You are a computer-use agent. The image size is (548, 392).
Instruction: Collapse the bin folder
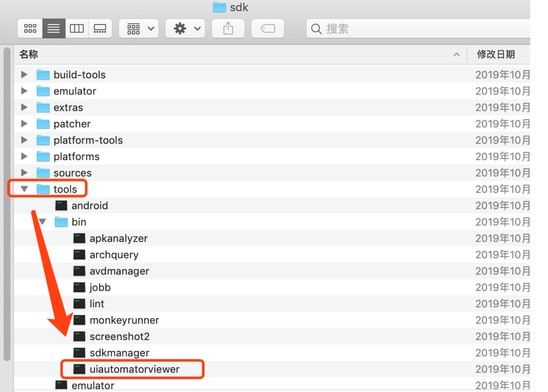point(43,222)
